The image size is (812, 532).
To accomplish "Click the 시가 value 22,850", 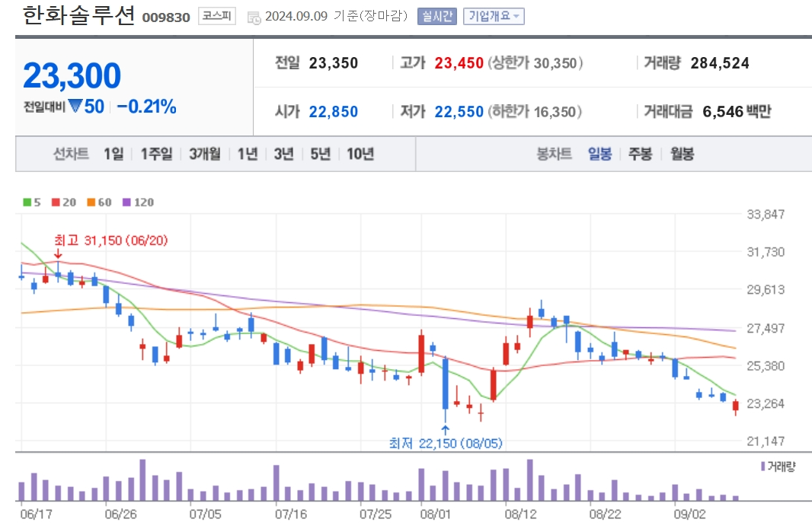I will click(334, 111).
